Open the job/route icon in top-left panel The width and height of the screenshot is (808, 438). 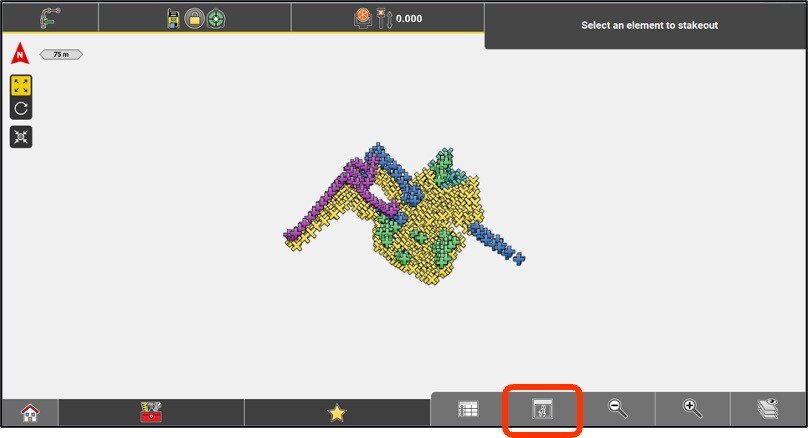tap(49, 17)
